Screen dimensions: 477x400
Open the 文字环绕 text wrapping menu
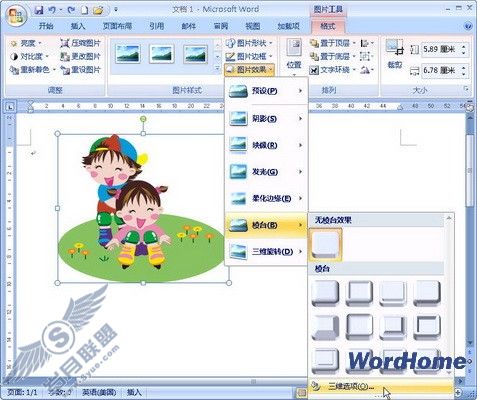click(x=332, y=70)
